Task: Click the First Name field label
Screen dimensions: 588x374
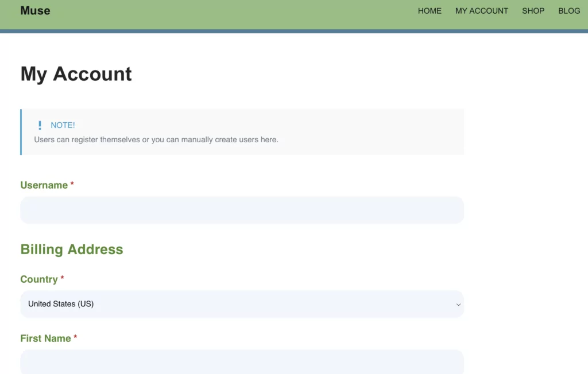Action: [x=45, y=338]
